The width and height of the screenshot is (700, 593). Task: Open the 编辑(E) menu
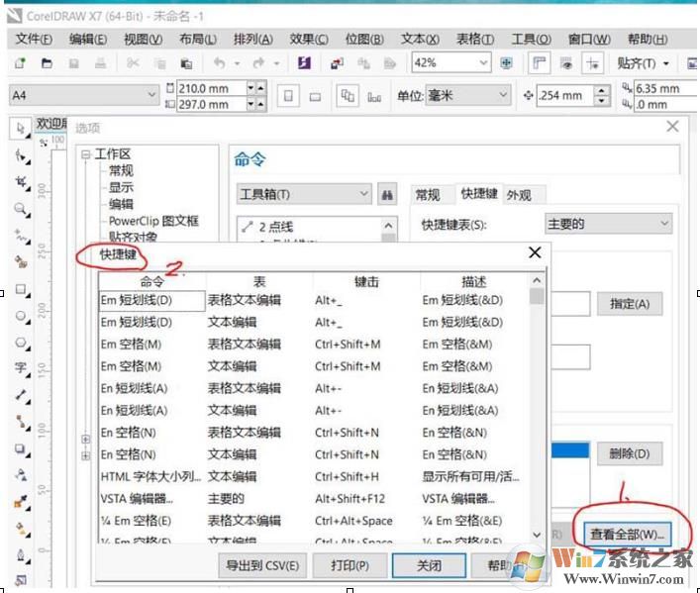point(88,40)
